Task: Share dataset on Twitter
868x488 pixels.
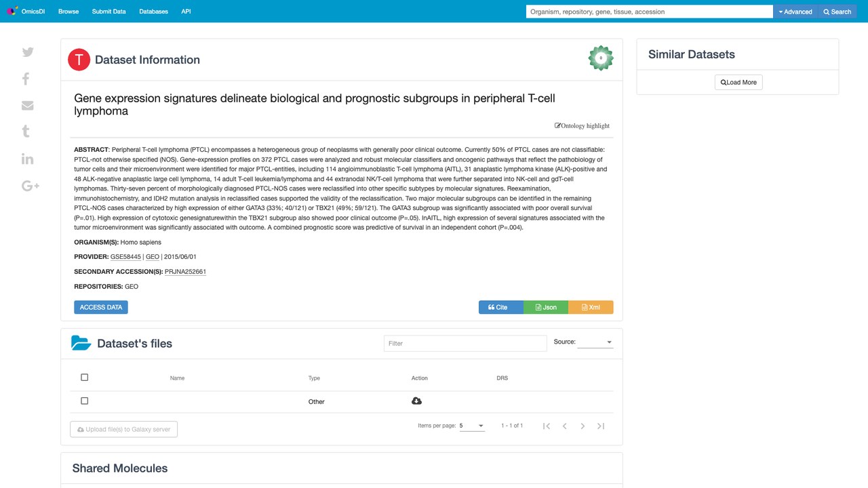Action: coord(28,52)
